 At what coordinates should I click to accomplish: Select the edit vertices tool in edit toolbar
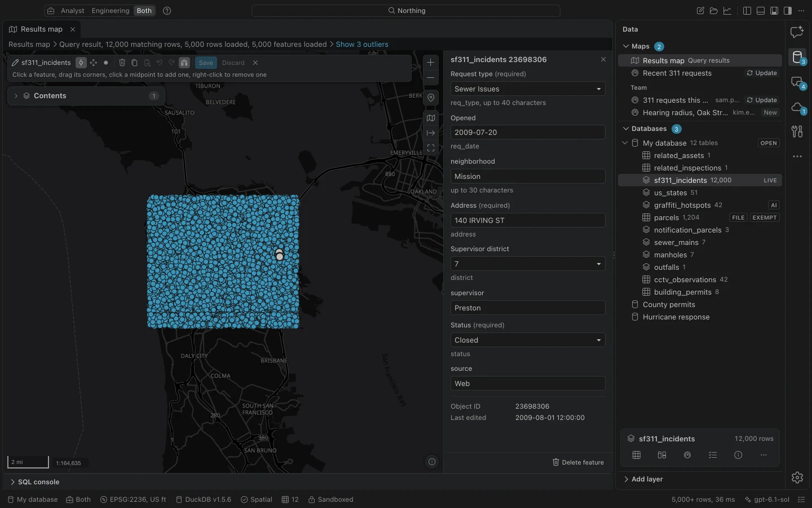(x=81, y=63)
